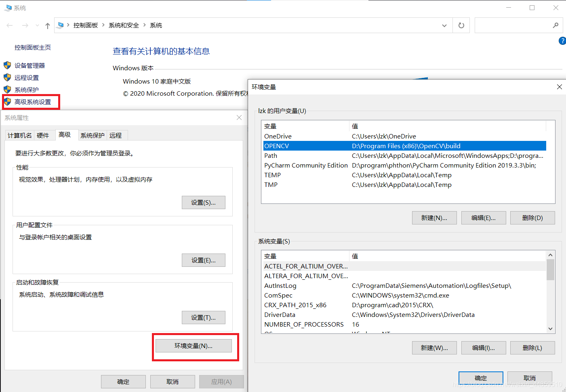Open user profiles 设置(E)... button

(x=203, y=260)
